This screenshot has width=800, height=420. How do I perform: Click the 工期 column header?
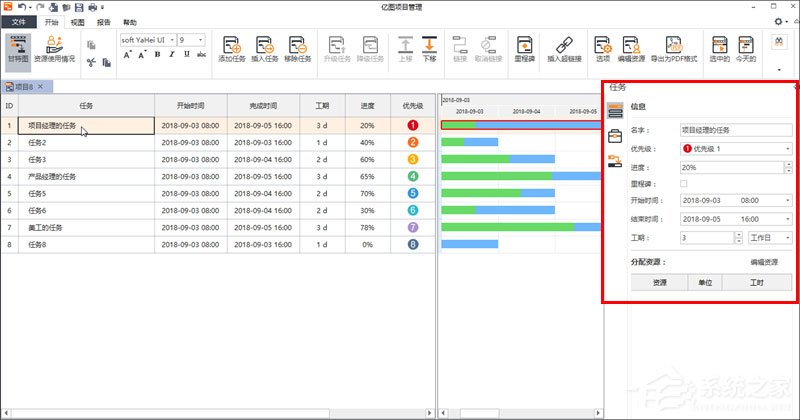322,104
